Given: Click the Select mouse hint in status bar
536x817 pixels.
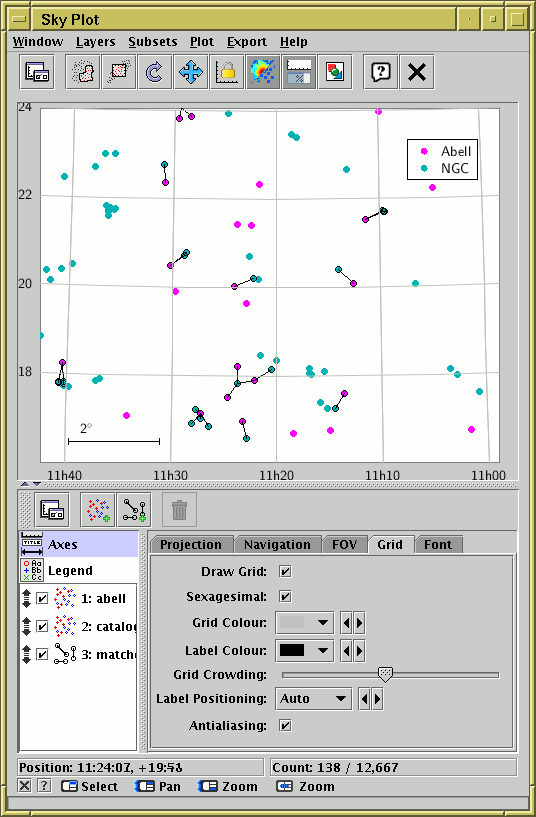Looking at the screenshot, I should (89, 786).
